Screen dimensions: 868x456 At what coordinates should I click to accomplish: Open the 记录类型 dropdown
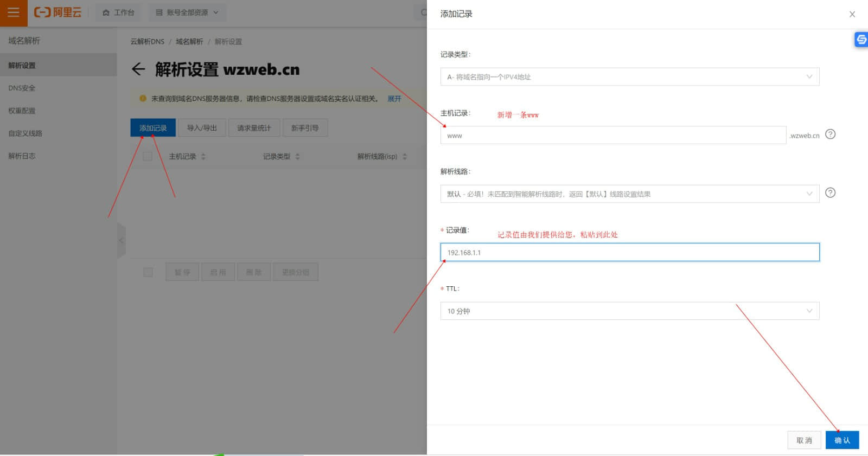629,77
